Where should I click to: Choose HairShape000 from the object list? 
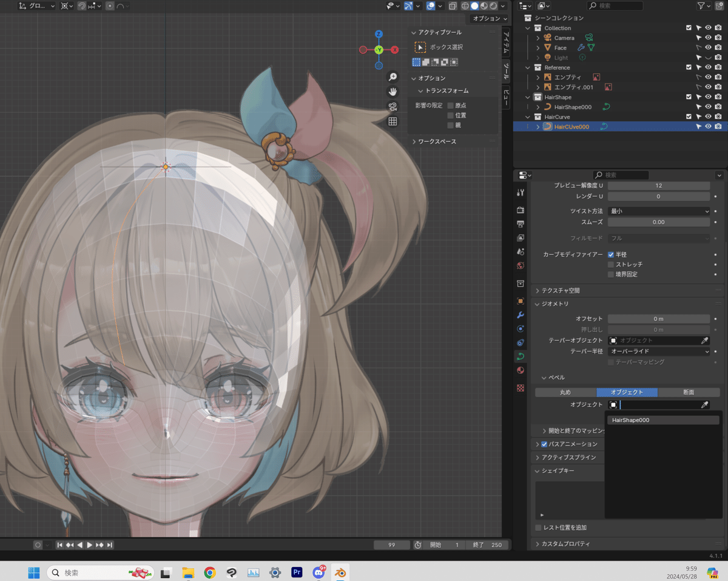[663, 420]
